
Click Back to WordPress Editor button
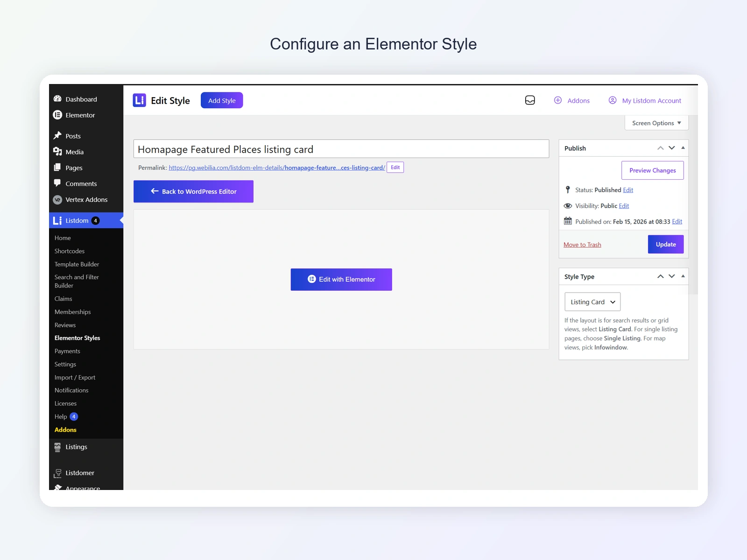point(193,191)
